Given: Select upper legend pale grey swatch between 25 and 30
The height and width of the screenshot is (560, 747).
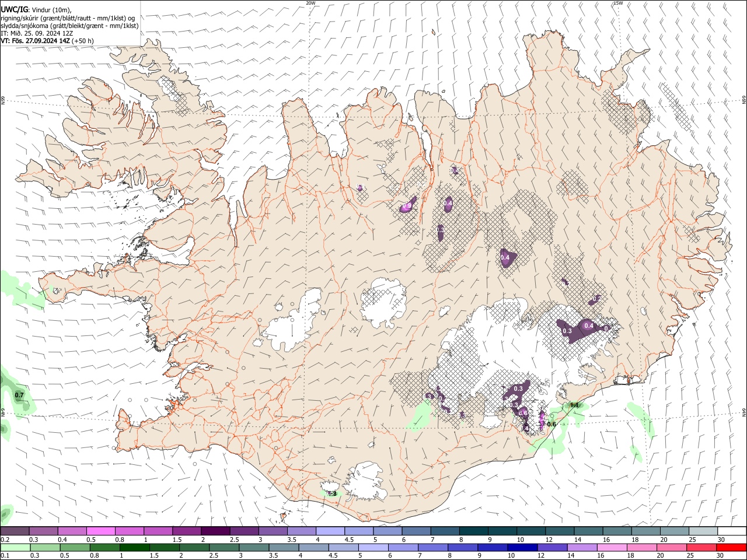Looking at the screenshot, I should pos(703,531).
